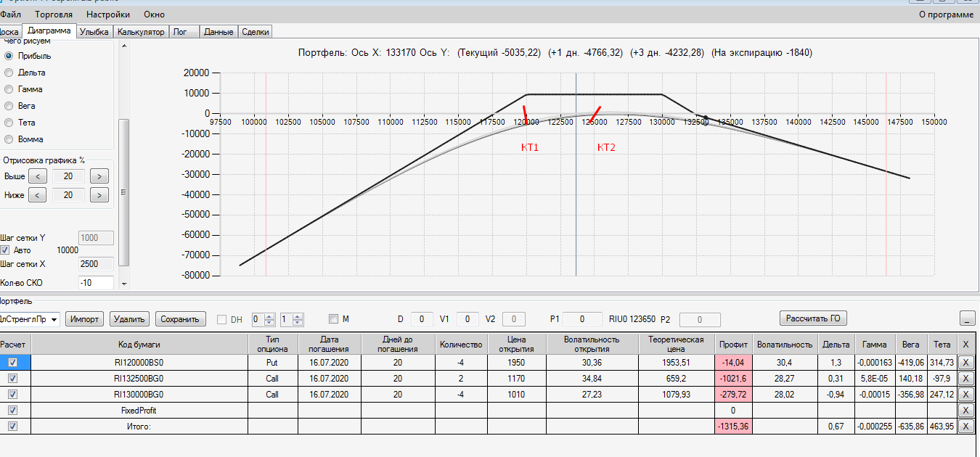Click the Сохранить button
This screenshot has height=457, width=980.
click(x=181, y=319)
